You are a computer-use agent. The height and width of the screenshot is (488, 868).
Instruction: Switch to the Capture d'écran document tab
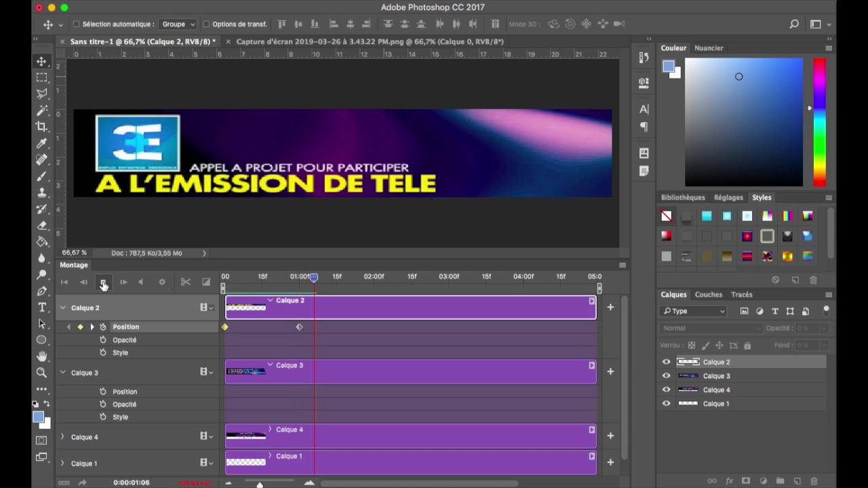tap(370, 41)
